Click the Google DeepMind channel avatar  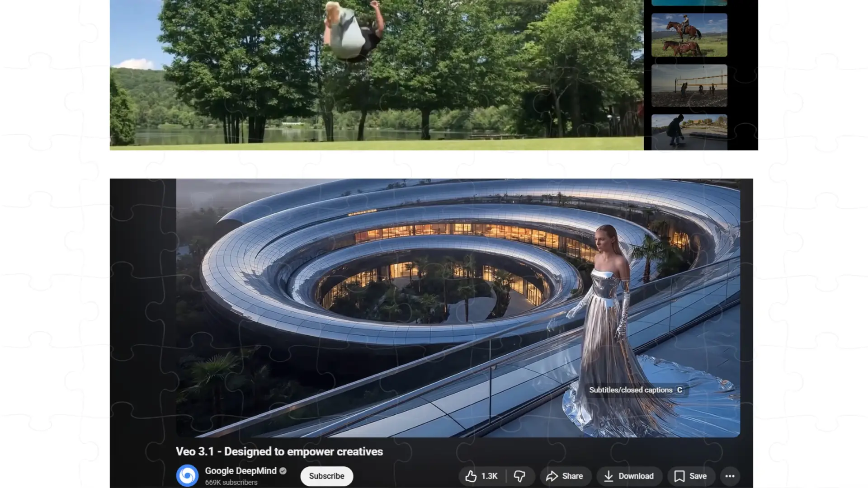(x=187, y=475)
